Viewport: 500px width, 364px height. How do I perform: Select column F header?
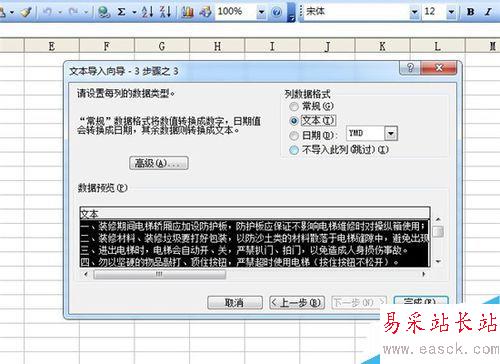coord(107,46)
